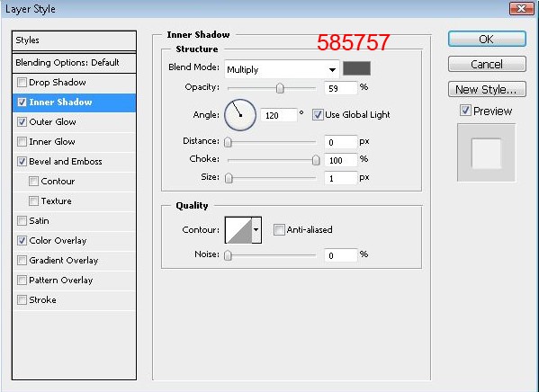Select Blending Options: Default

tap(74, 63)
